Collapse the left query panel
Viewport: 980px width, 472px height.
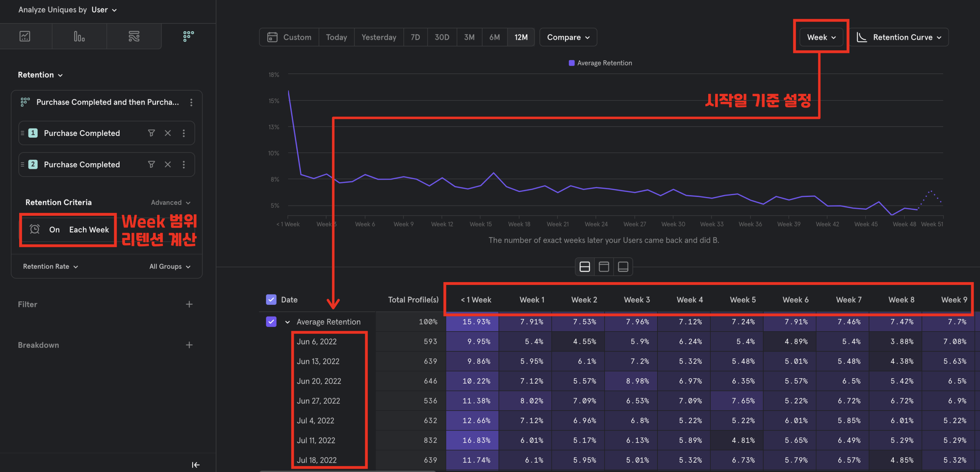click(196, 465)
